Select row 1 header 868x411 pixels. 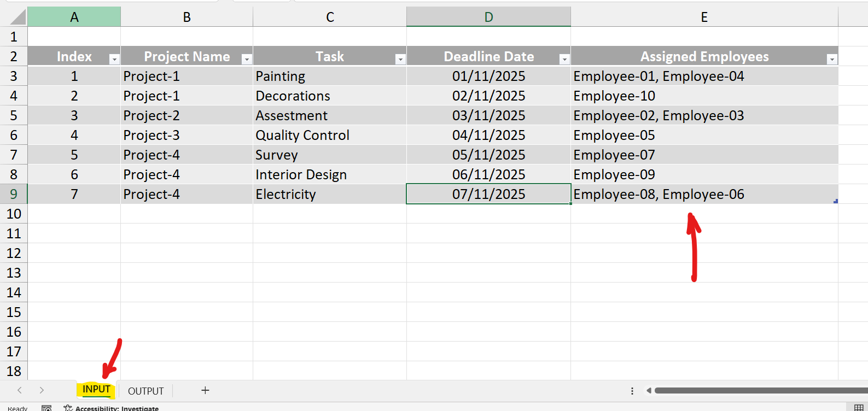(x=14, y=37)
